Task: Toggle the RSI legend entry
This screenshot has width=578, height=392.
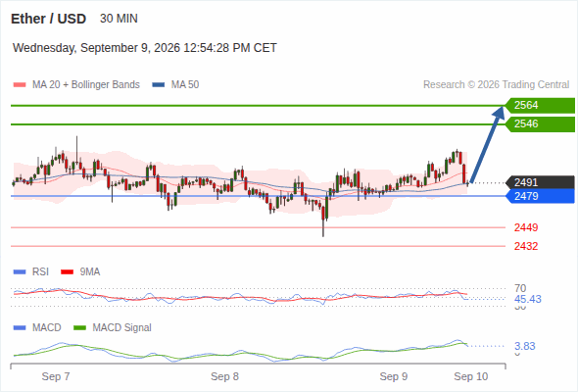Action: click(x=31, y=272)
